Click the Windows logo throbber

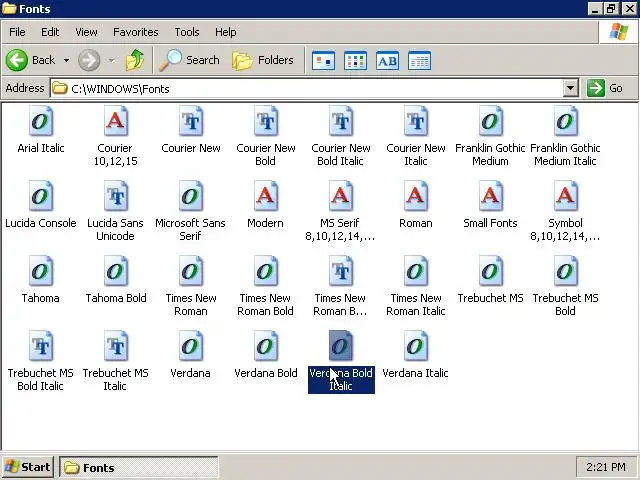tap(619, 32)
